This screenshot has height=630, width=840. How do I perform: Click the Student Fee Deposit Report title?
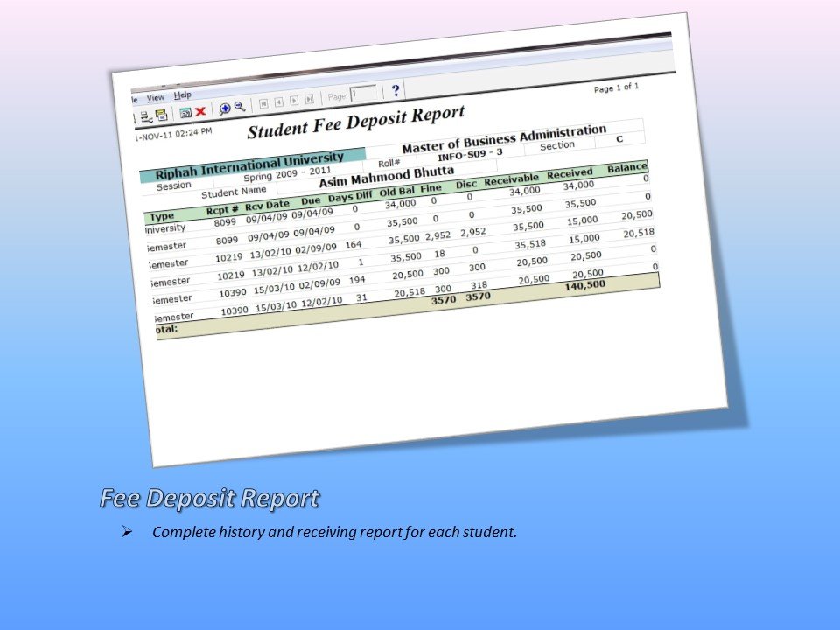(x=356, y=122)
